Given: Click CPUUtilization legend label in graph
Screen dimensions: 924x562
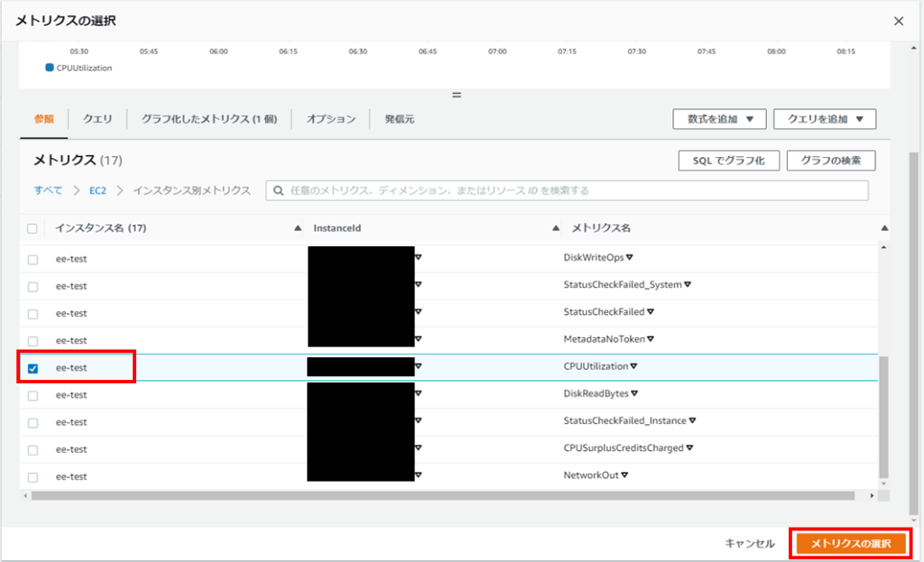Looking at the screenshot, I should click(84, 68).
